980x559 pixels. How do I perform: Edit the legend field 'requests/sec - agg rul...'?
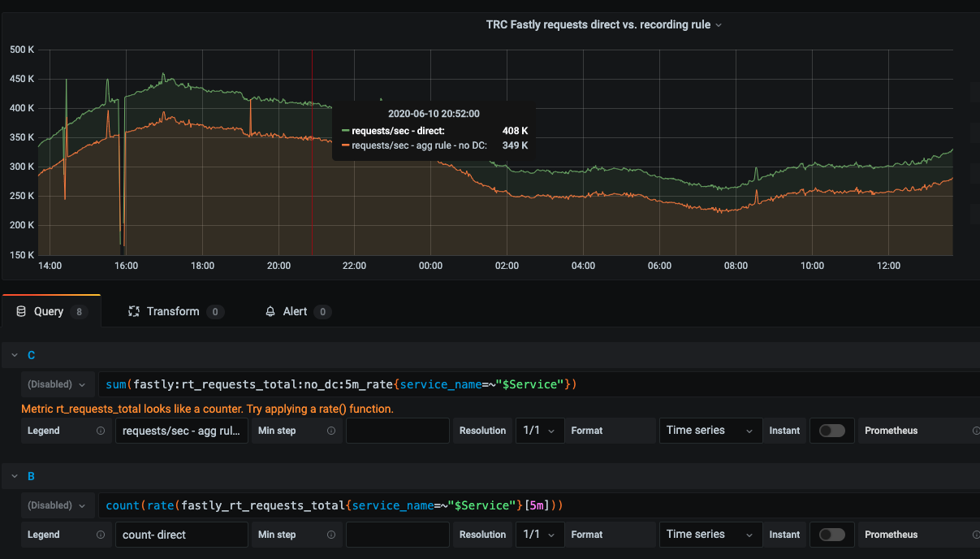182,431
